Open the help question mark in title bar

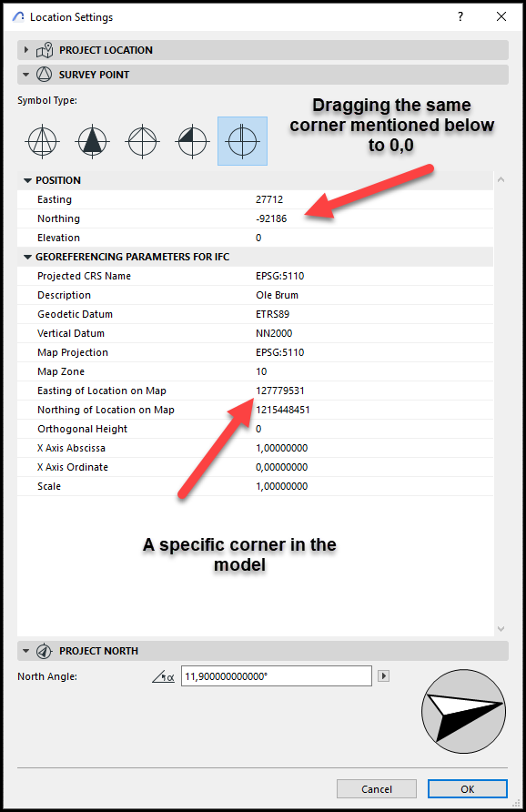[460, 16]
